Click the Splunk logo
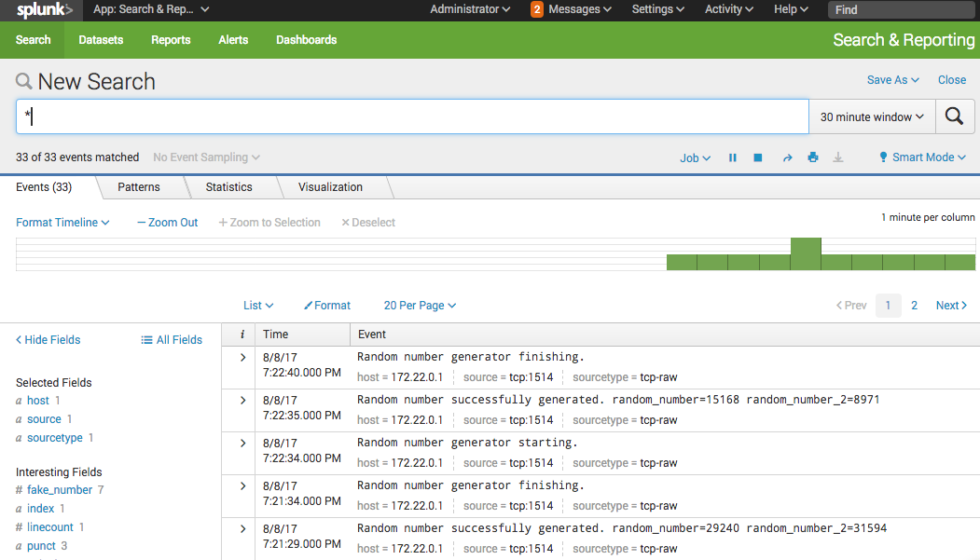980x560 pixels. pyautogui.click(x=44, y=10)
